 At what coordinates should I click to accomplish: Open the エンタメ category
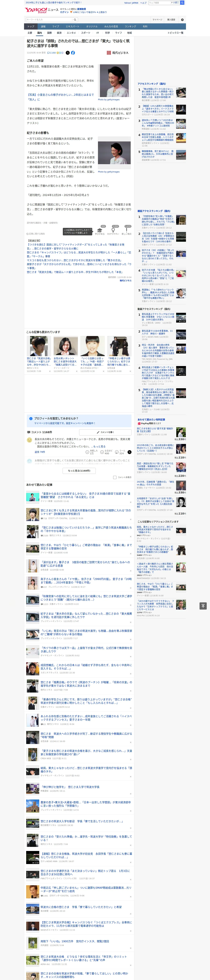pos(71,33)
